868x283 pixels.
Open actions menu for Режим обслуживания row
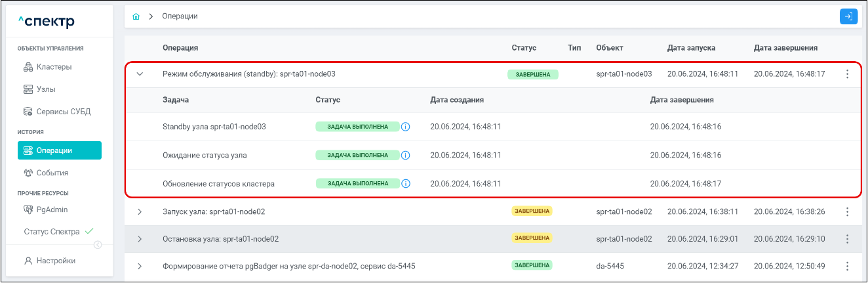(x=847, y=74)
